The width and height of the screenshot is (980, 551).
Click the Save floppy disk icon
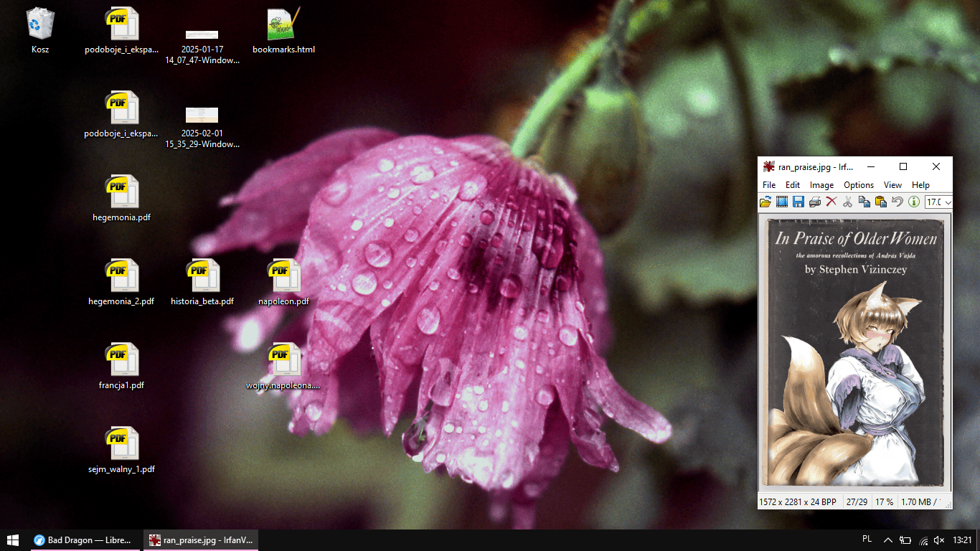point(798,202)
